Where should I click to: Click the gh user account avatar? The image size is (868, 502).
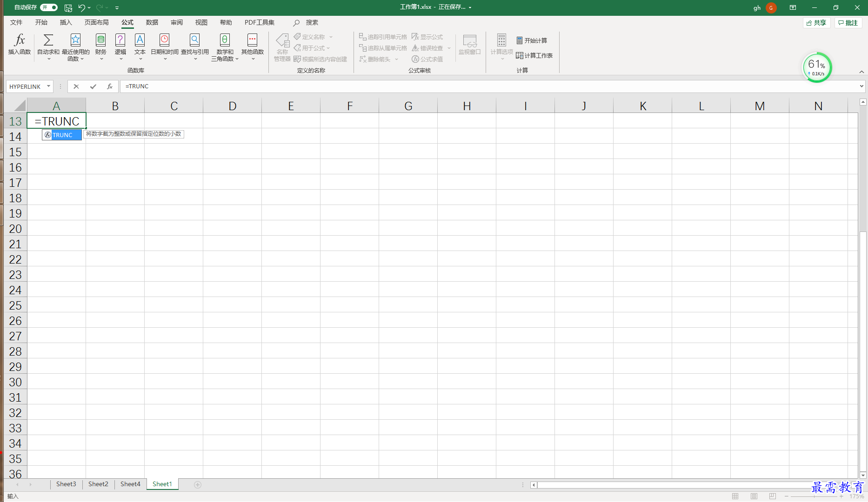coord(771,7)
